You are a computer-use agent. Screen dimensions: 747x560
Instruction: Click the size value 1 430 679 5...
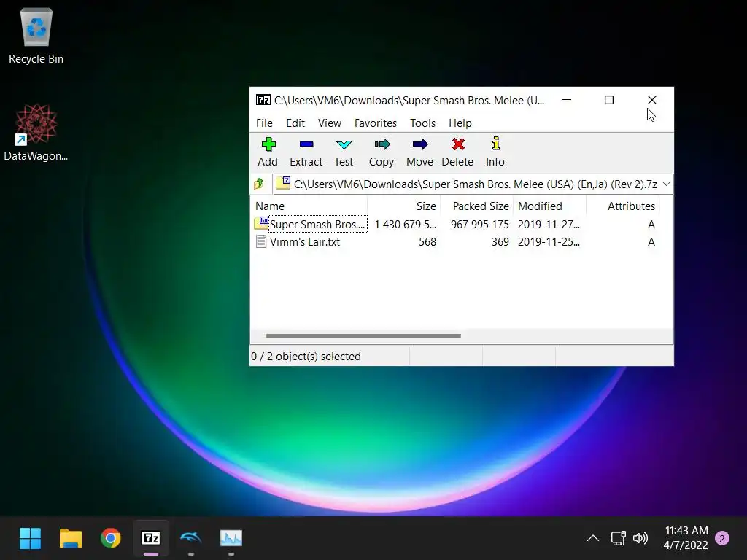(x=406, y=225)
